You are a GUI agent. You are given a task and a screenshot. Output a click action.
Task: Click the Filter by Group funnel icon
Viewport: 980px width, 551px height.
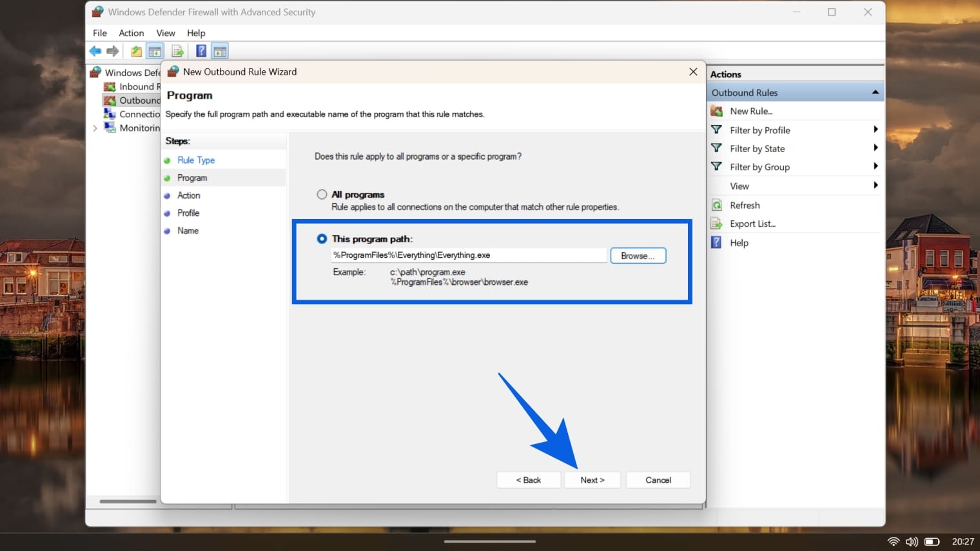716,166
